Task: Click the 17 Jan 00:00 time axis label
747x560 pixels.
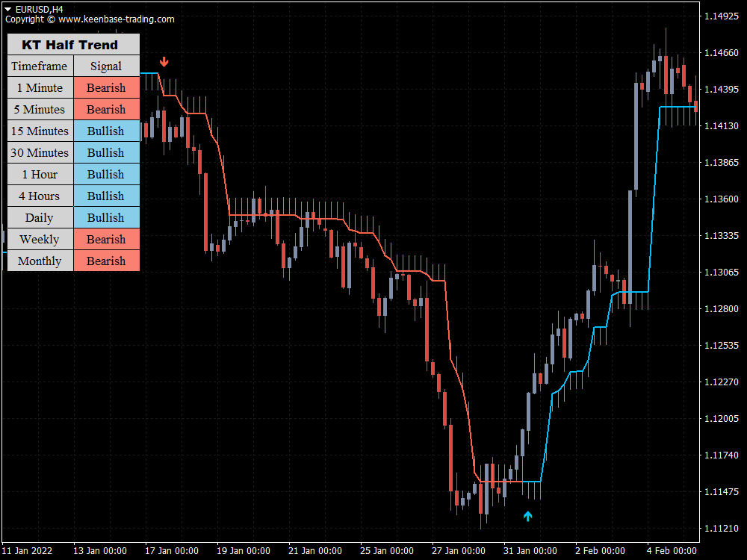Action: 172,550
